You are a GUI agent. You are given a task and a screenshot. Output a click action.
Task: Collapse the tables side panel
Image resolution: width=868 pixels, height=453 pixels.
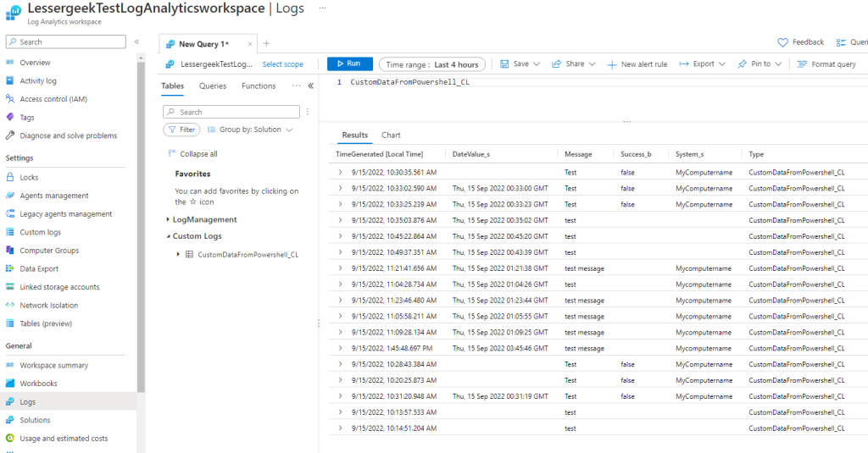pos(311,86)
